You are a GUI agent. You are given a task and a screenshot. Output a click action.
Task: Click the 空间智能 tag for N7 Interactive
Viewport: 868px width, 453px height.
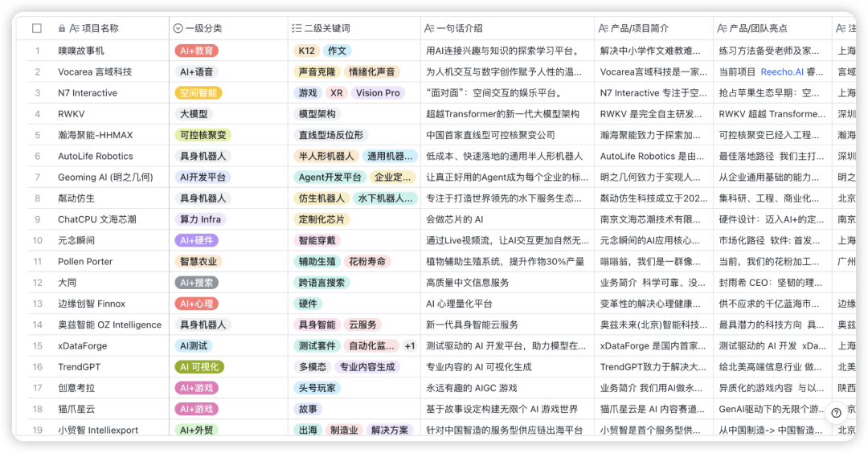tap(199, 93)
